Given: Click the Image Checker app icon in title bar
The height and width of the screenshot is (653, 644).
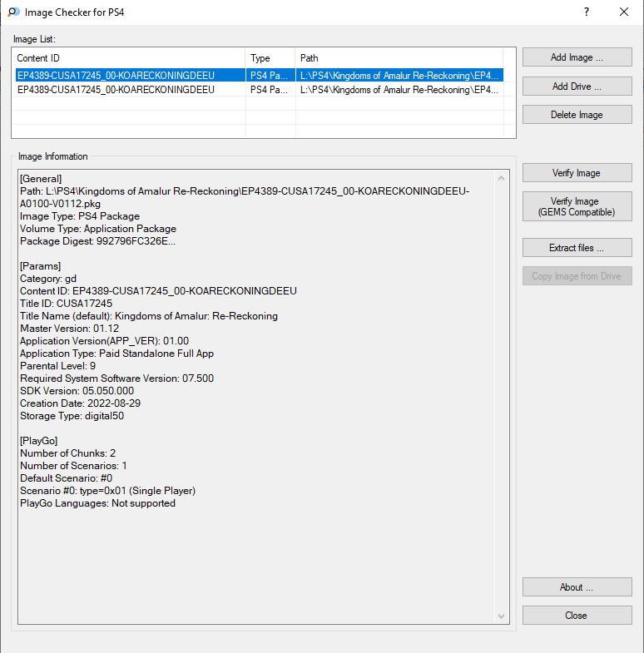Looking at the screenshot, I should pyautogui.click(x=14, y=12).
